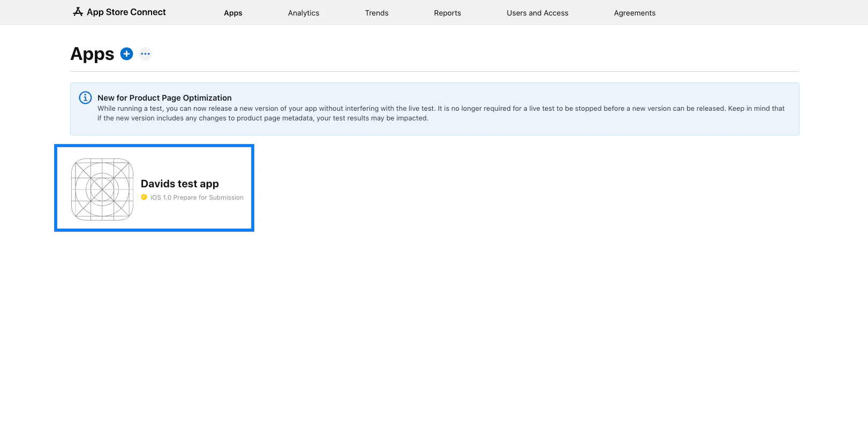Viewport: 868px width, 433px height.
Task: Click the App Store Connect title link
Action: click(126, 12)
